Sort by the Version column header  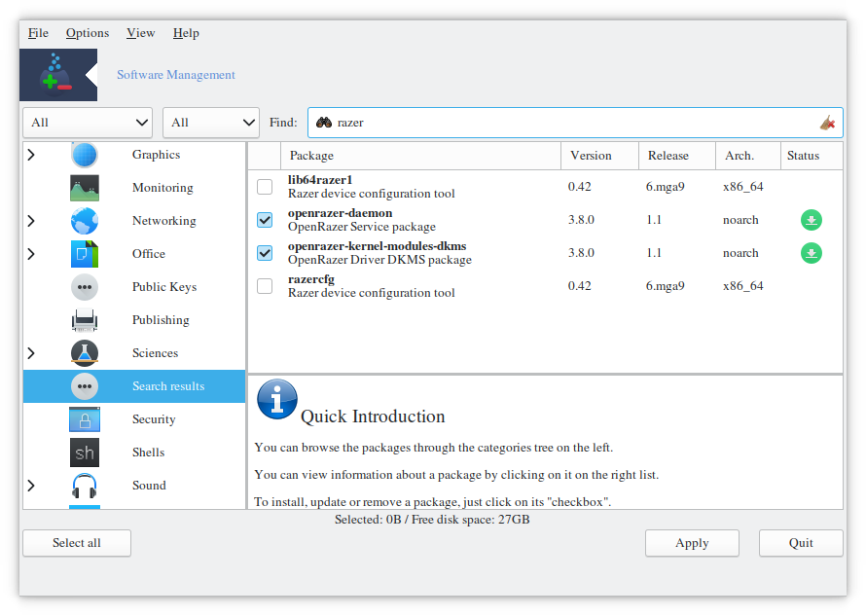pyautogui.click(x=599, y=156)
